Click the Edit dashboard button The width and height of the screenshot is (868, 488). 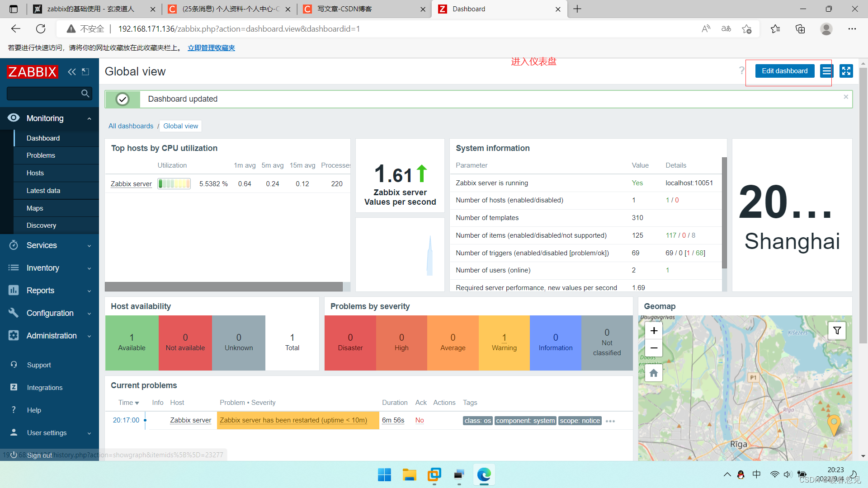(784, 71)
